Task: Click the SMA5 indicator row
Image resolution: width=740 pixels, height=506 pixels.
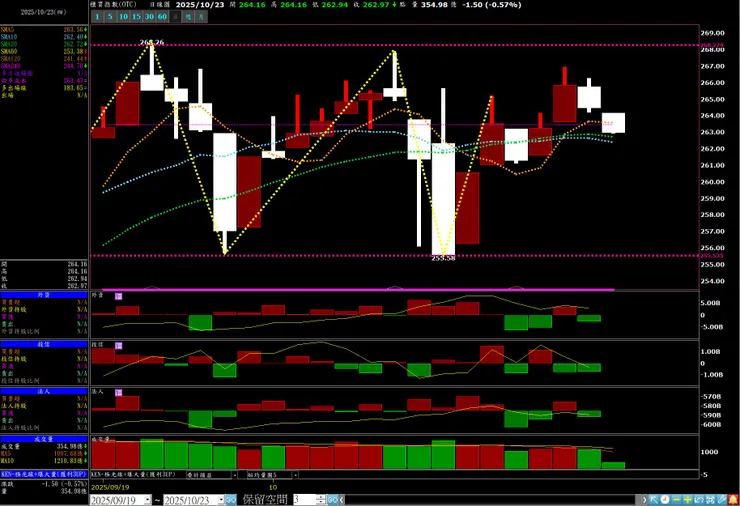Action: pos(44,30)
